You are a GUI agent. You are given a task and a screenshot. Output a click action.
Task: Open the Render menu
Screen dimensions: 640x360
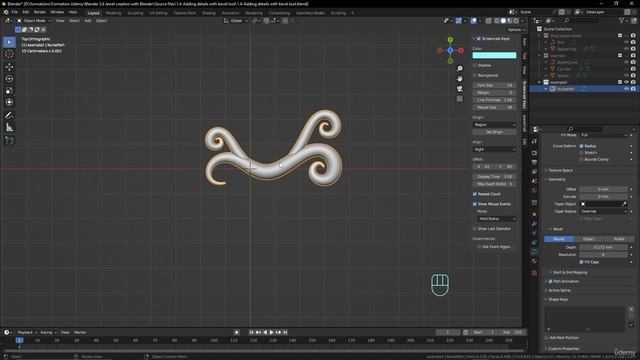pyautogui.click(x=40, y=12)
